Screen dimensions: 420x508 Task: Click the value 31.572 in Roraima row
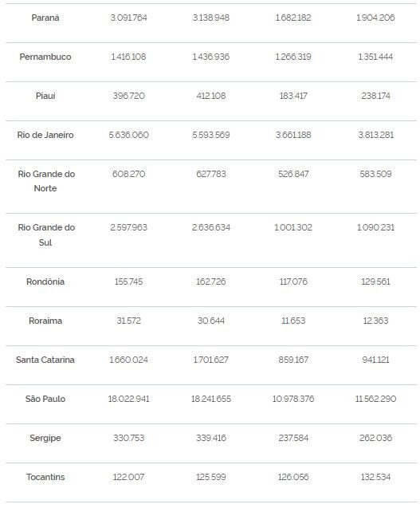[128, 321]
